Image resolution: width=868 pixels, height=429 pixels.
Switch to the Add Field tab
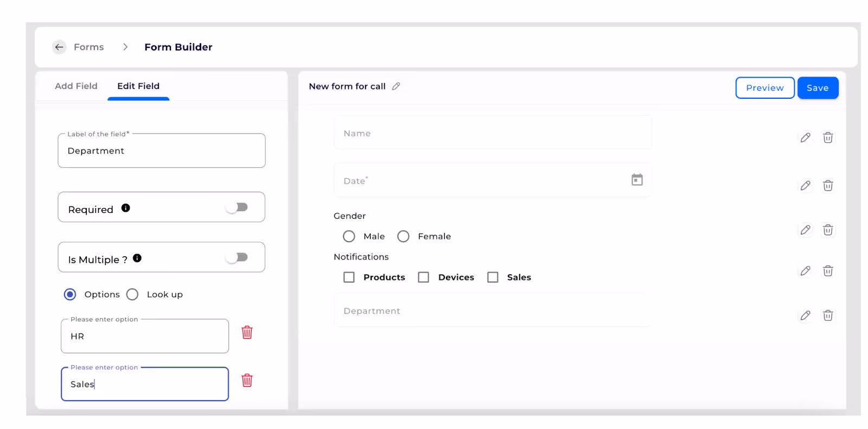tap(76, 86)
